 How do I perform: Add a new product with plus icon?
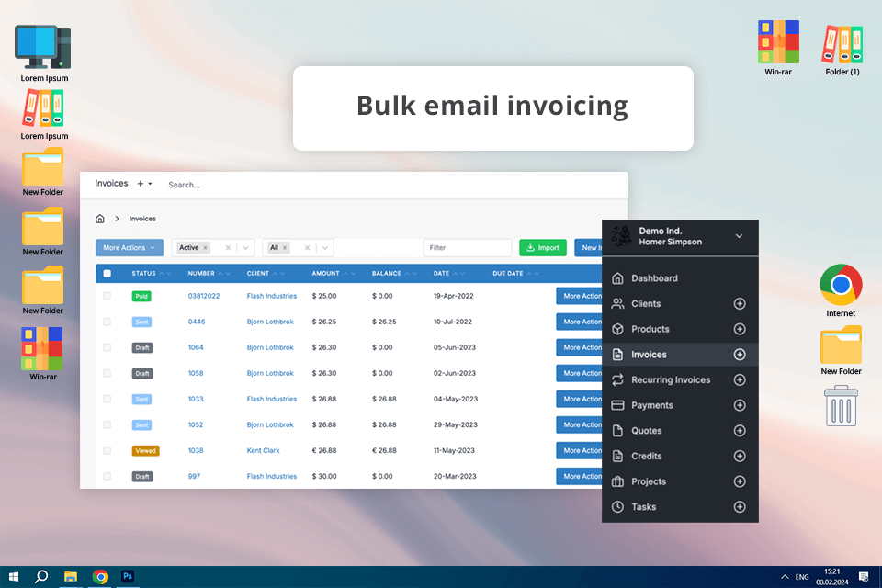click(740, 329)
